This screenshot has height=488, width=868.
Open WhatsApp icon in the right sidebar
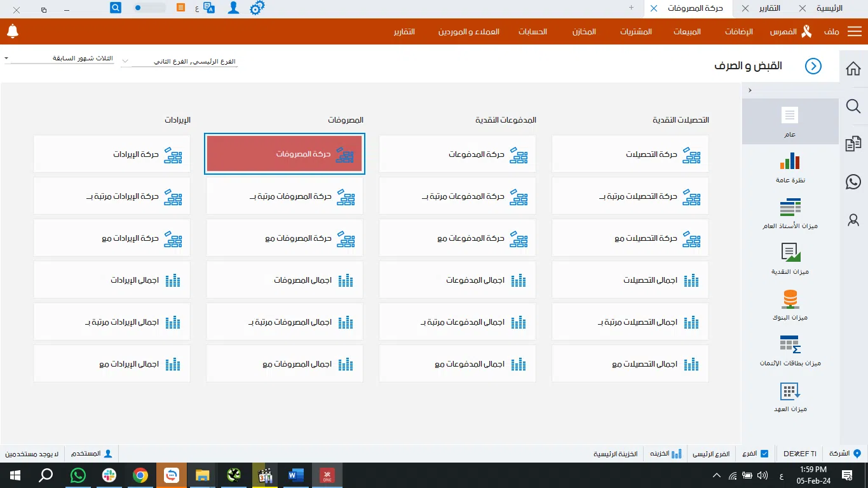tap(853, 182)
